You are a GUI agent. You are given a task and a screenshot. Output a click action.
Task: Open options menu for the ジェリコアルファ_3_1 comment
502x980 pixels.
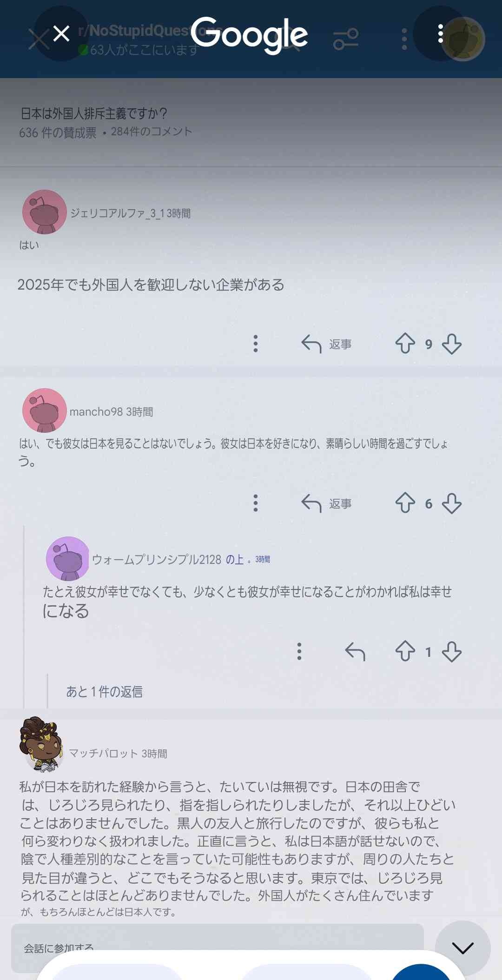[255, 344]
